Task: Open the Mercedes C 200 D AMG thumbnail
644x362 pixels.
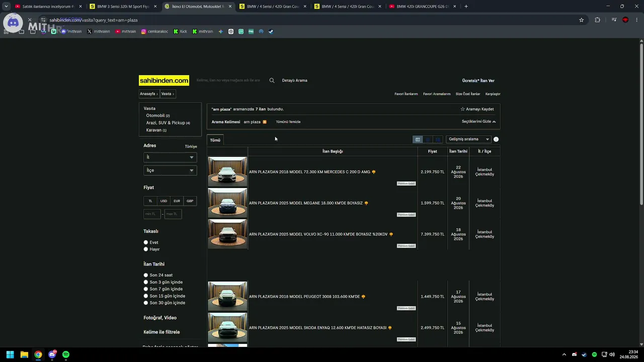Action: click(x=227, y=172)
